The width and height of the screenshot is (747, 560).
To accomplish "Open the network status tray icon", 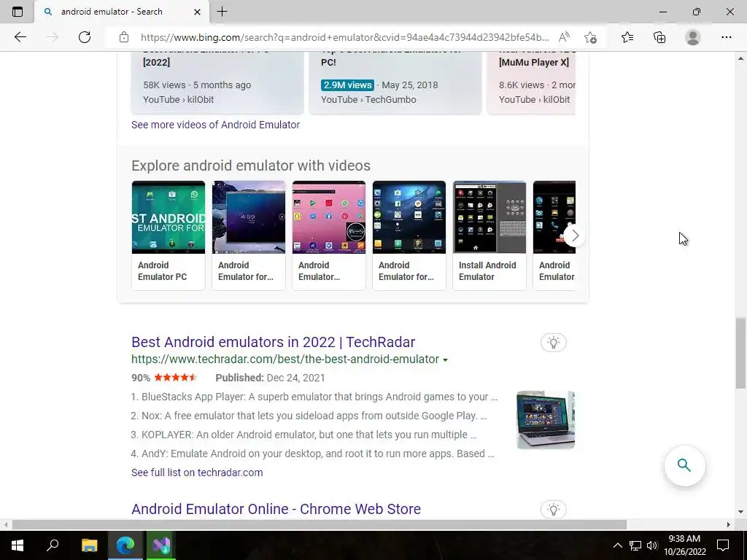I will click(x=635, y=545).
